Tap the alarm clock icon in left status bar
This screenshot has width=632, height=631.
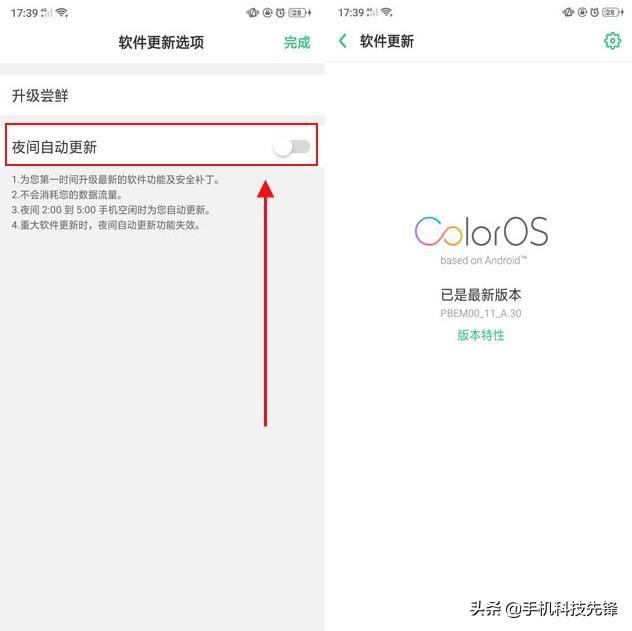(280, 13)
